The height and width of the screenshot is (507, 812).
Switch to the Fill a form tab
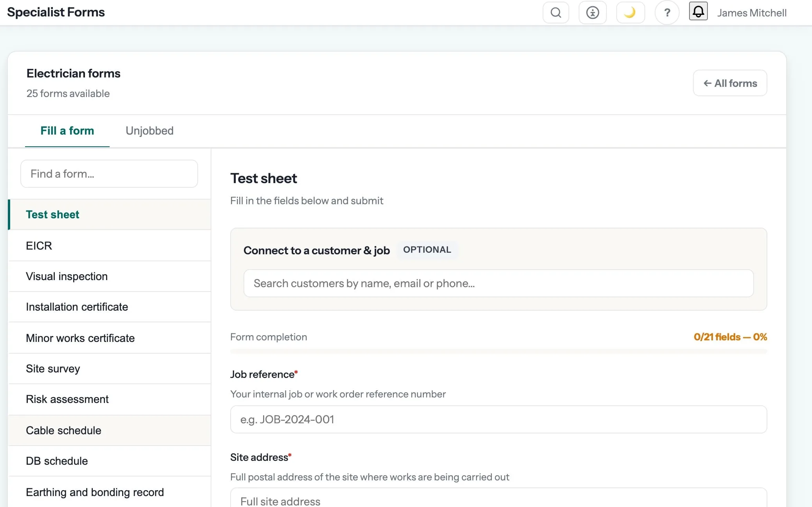coord(67,131)
